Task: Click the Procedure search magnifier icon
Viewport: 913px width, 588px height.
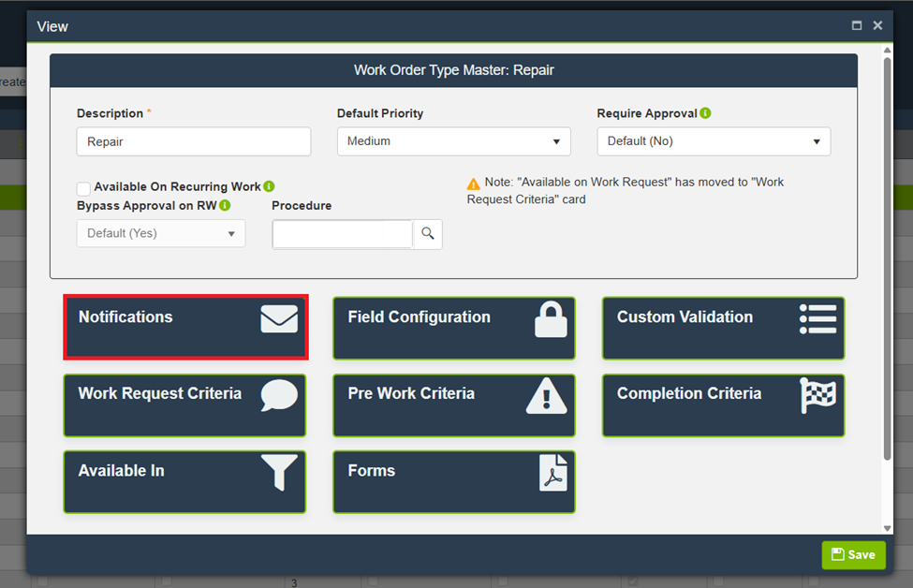Action: pyautogui.click(x=428, y=234)
